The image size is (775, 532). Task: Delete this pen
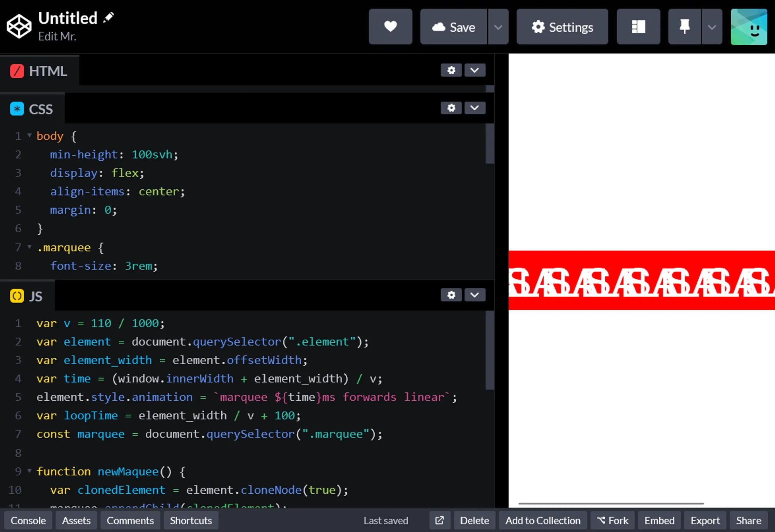click(x=474, y=520)
